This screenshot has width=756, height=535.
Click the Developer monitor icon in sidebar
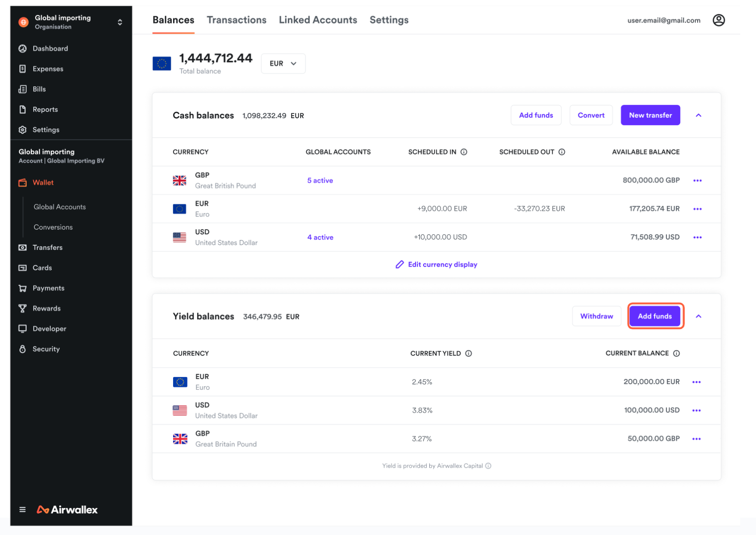22,329
